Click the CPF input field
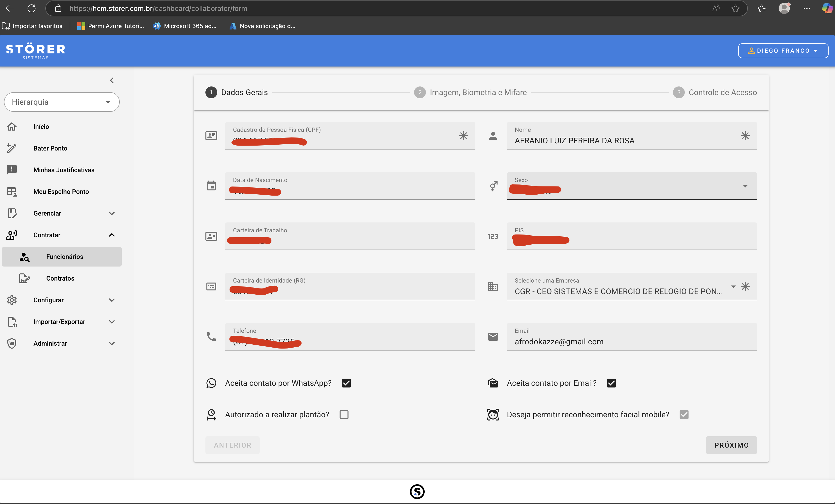835x504 pixels. [350, 135]
